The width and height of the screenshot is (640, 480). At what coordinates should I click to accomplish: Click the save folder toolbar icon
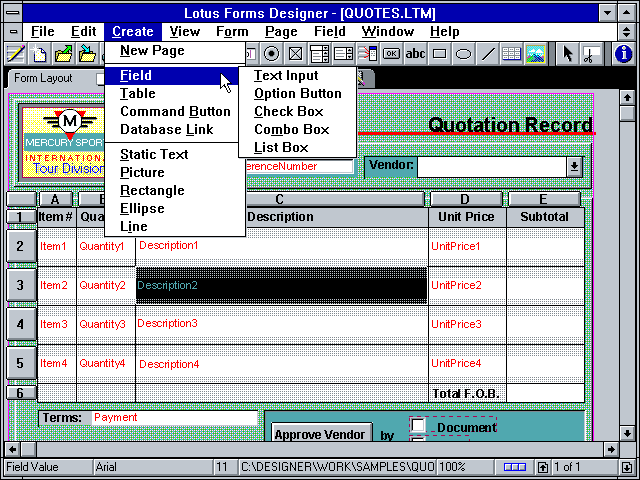(x=87, y=53)
